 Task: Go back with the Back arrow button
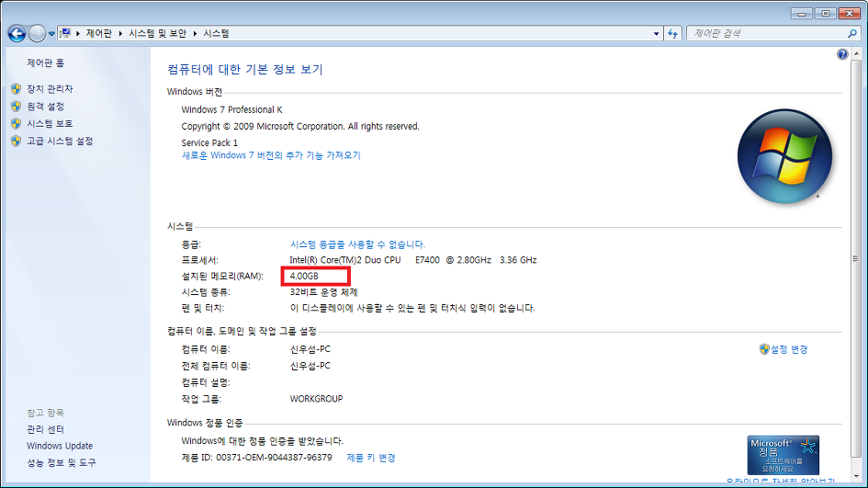(17, 34)
